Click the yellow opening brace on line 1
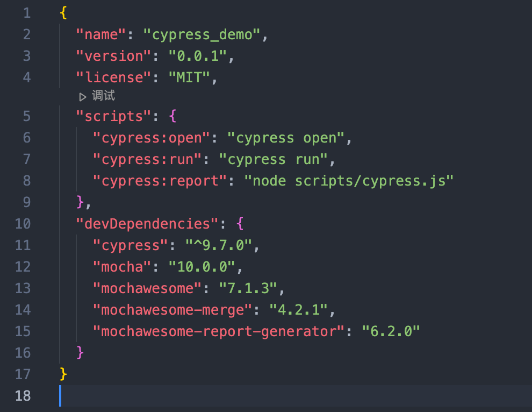The image size is (532, 412). tap(63, 13)
